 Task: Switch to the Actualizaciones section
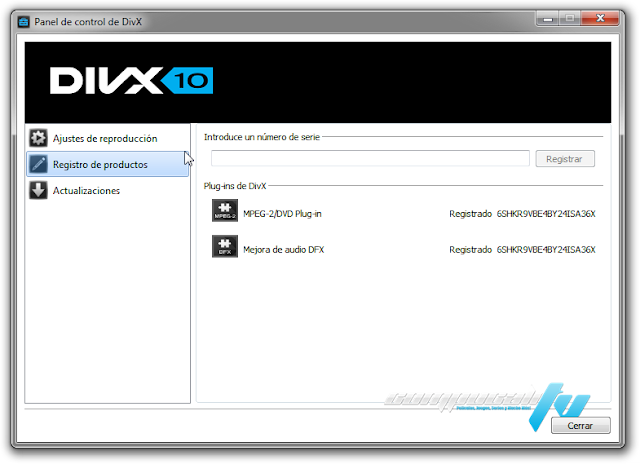tap(108, 191)
